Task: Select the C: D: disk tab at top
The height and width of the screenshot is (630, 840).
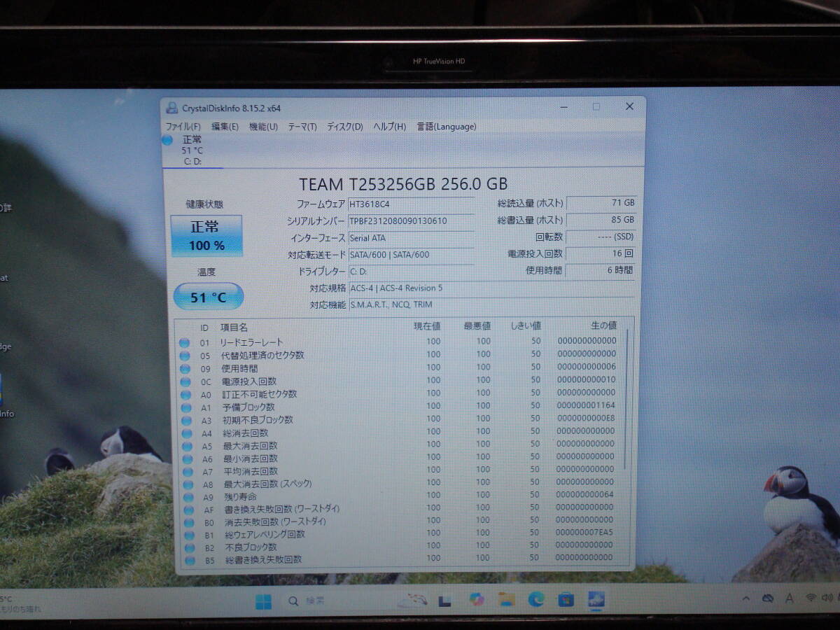Action: [x=192, y=150]
